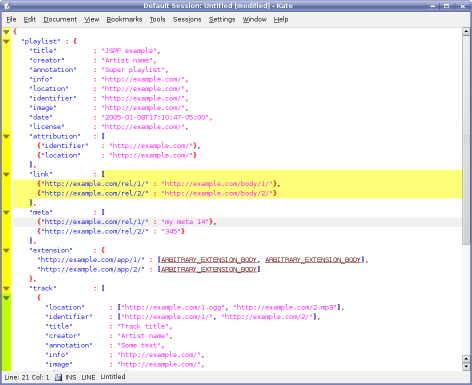Open the Document menu
Viewport: 472px width, 385px height.
[x=60, y=19]
